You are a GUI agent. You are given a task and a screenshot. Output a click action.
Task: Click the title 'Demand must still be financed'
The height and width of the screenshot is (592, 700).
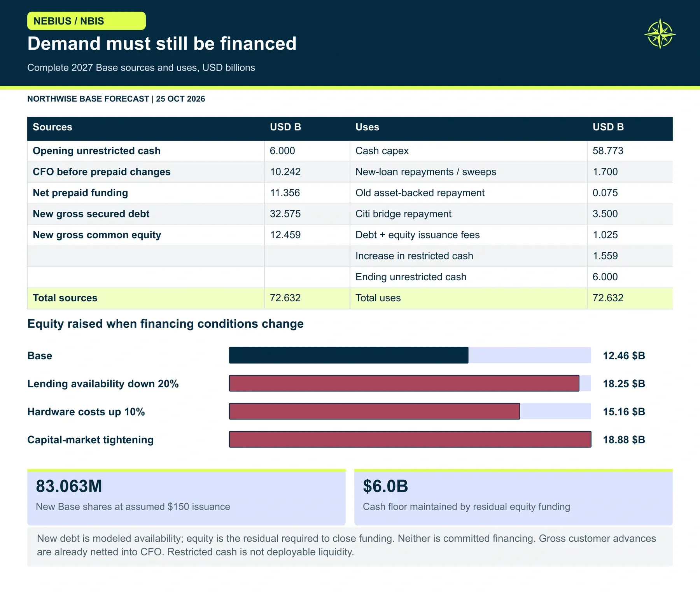click(162, 43)
